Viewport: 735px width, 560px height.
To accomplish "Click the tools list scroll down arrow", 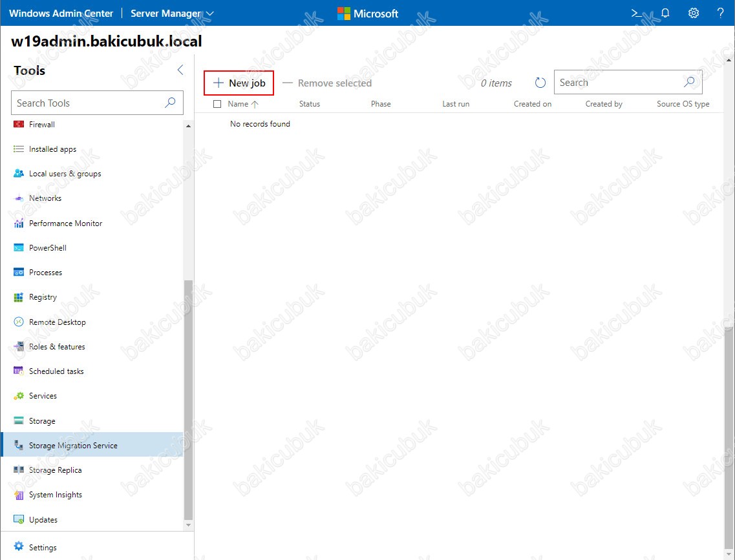I will click(x=189, y=525).
